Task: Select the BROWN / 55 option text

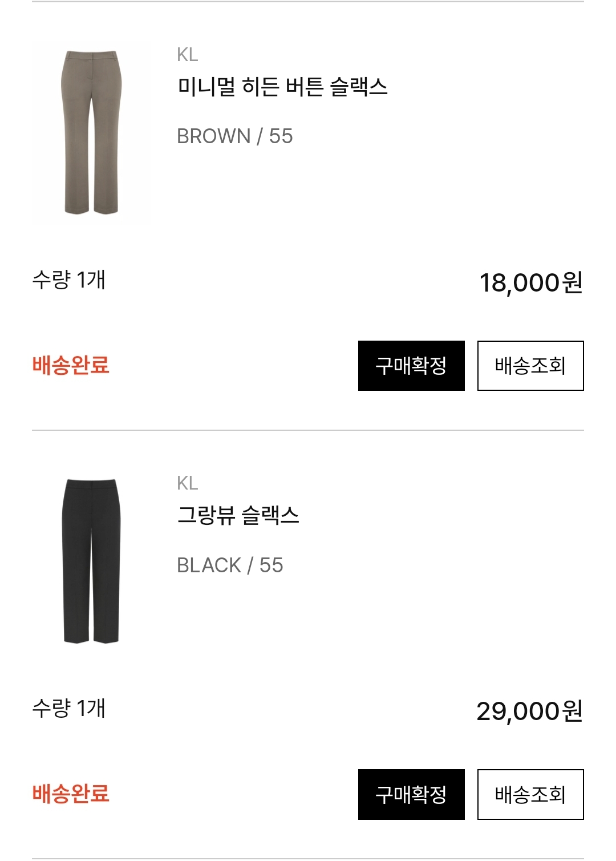Action: point(234,136)
